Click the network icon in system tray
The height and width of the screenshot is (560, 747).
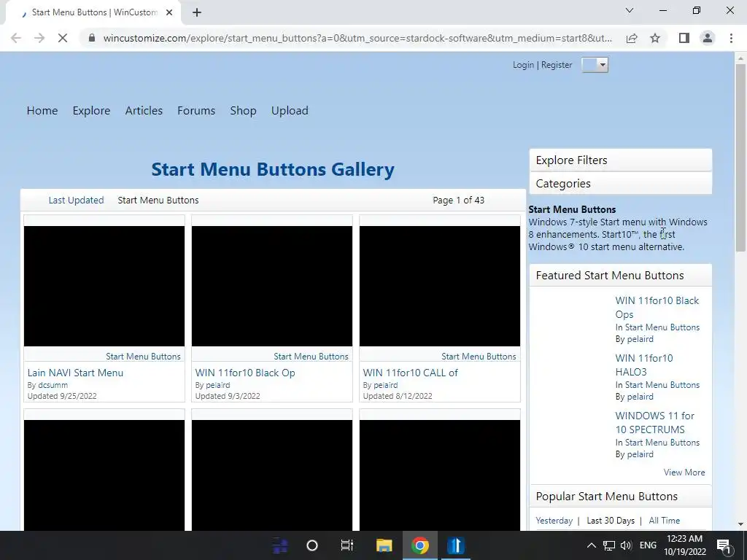(x=609, y=545)
